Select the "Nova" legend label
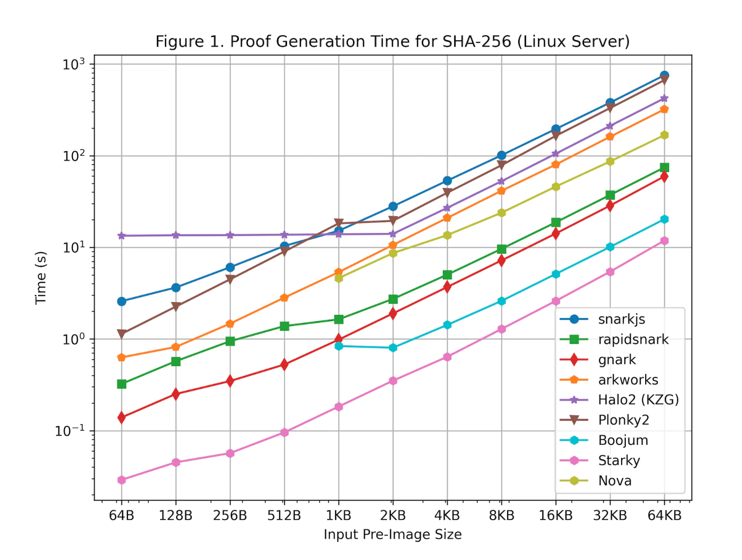 [x=615, y=481]
